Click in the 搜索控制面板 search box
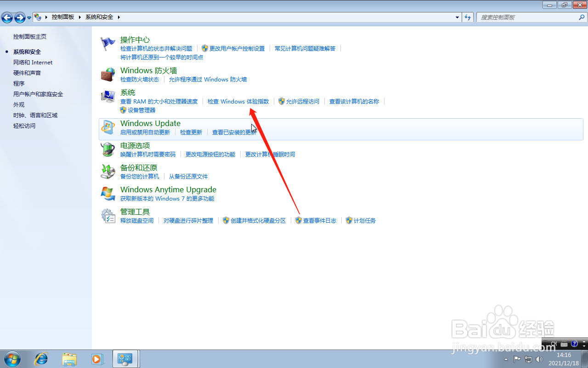This screenshot has width=588, height=368. (x=527, y=17)
